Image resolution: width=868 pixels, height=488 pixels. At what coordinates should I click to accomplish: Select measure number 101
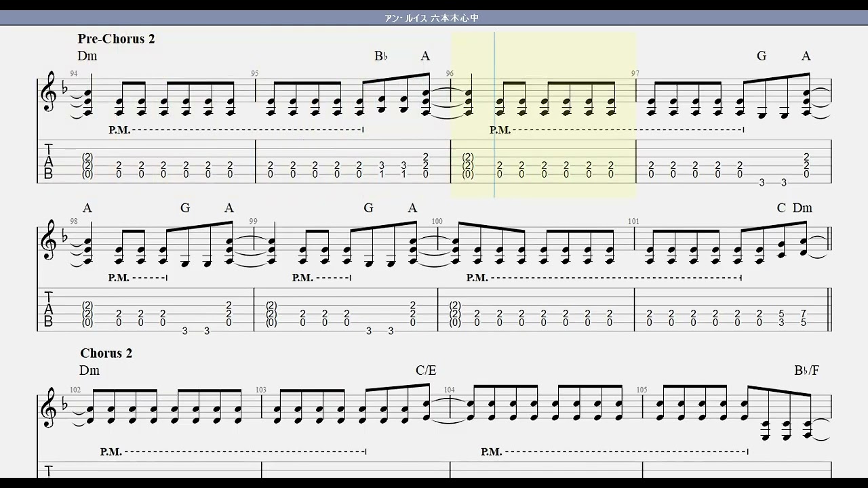(633, 221)
